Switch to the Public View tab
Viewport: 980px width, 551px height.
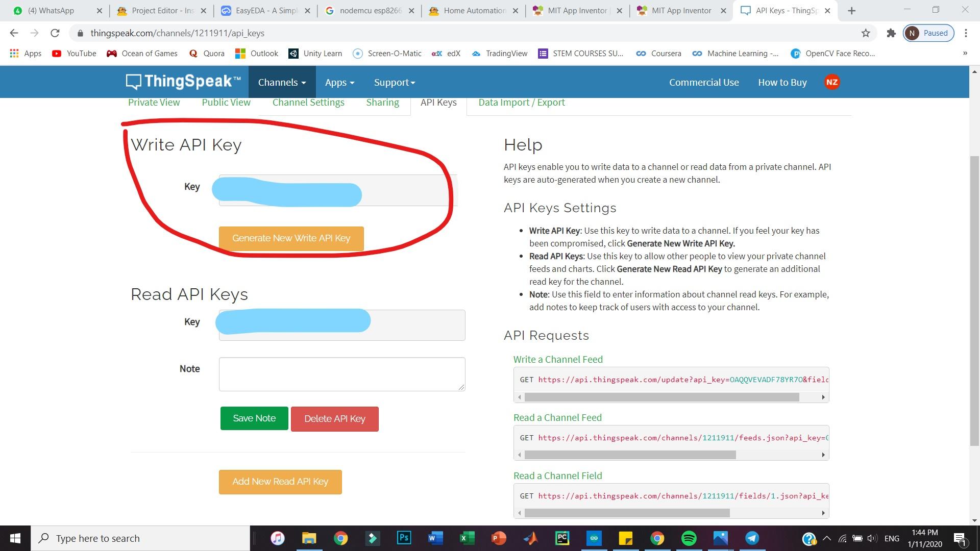click(226, 103)
